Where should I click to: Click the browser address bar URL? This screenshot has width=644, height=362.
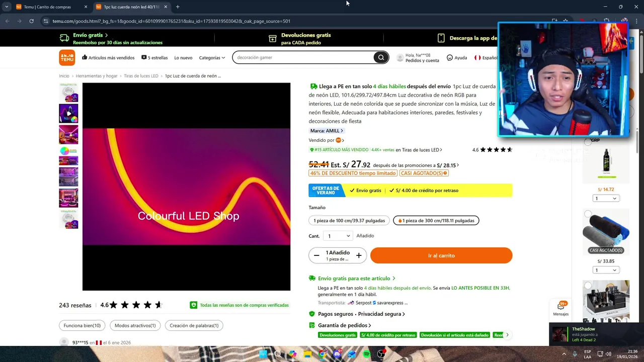pos(171,21)
